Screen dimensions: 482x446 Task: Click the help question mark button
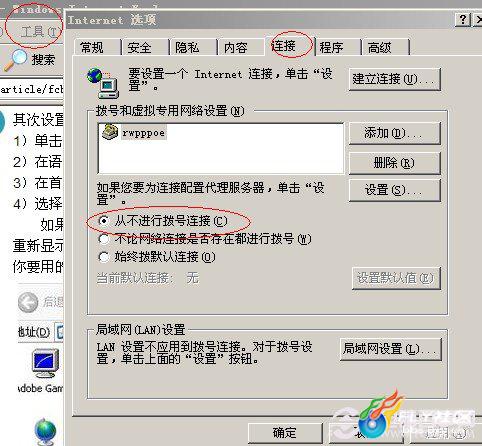[463, 20]
